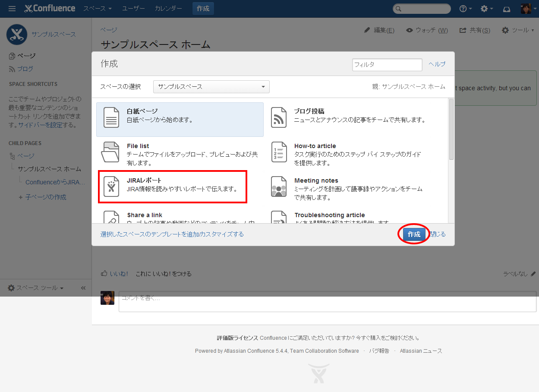Open the サイドバーを設定 link
This screenshot has width=539, height=392.
(40, 125)
